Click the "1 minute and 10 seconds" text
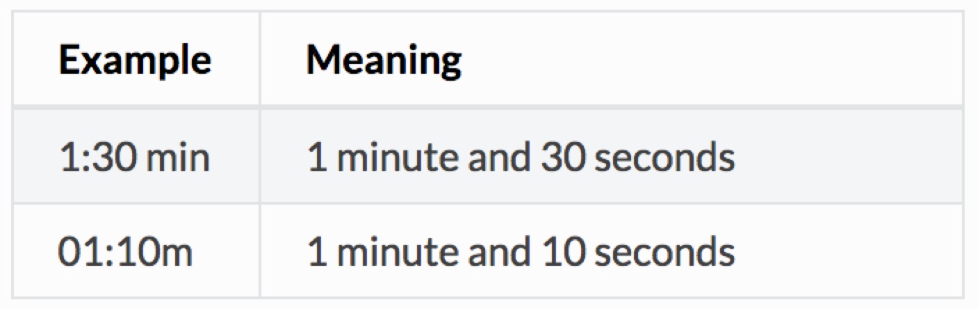The image size is (980, 309). coord(521,252)
